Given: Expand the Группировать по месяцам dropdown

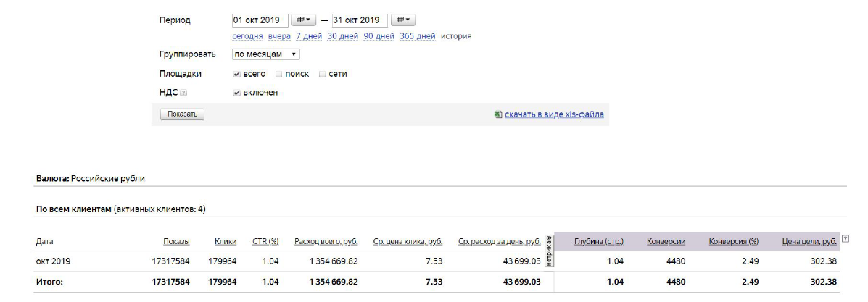Looking at the screenshot, I should click(265, 54).
